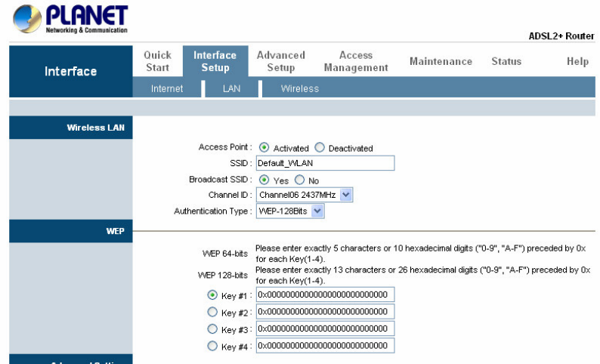Open the Help tab
Screen dimensions: 600x364
577,61
